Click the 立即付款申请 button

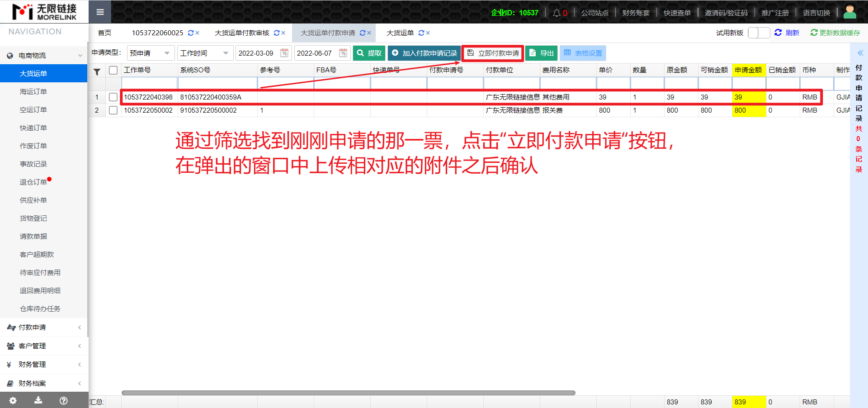pos(493,53)
